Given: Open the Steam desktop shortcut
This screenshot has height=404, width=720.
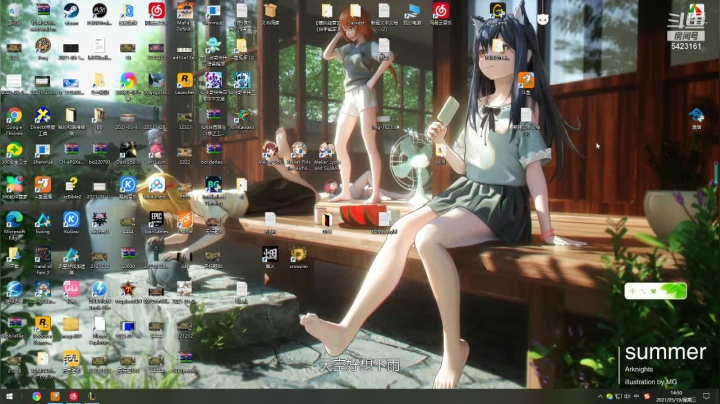Looking at the screenshot, I should (x=71, y=11).
